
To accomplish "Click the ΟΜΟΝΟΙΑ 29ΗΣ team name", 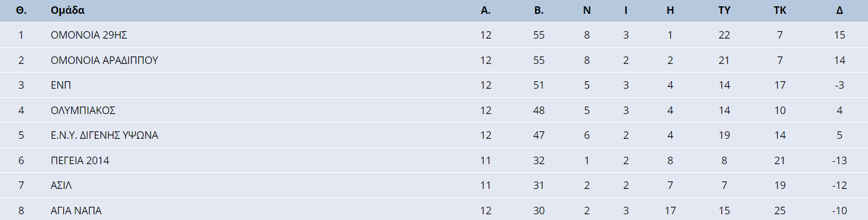I will point(89,35).
